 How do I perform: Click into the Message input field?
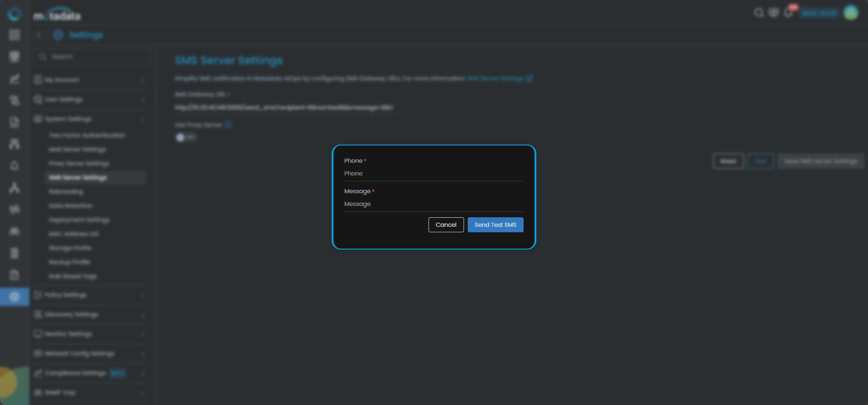pyautogui.click(x=433, y=204)
